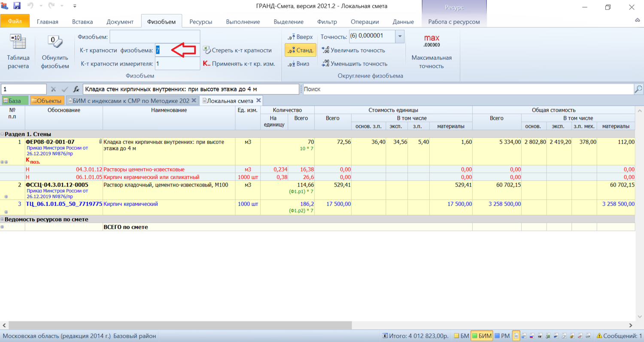The width and height of the screenshot is (644, 342).
Task: Toggle the БИМ calculation mode in status bar
Action: click(482, 336)
